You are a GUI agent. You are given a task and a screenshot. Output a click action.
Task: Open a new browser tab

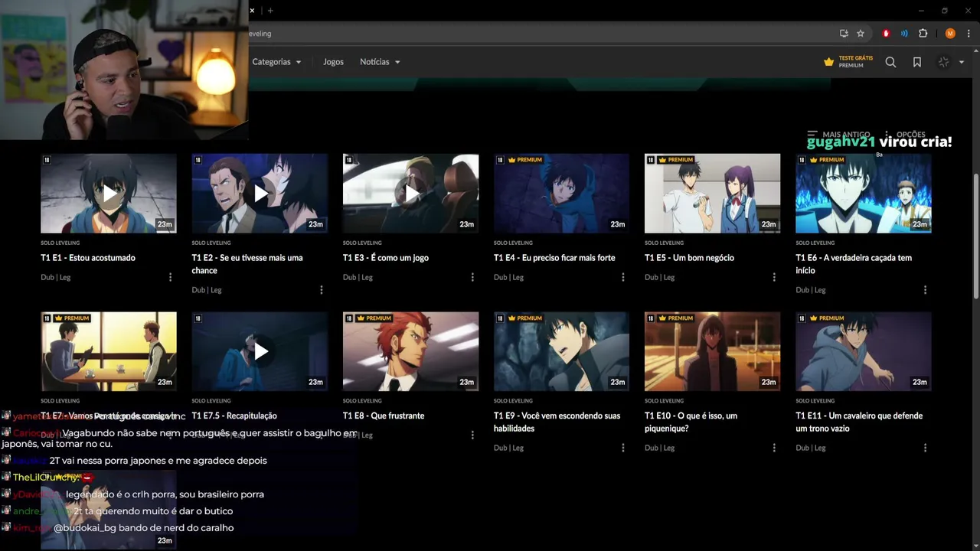pos(270,11)
